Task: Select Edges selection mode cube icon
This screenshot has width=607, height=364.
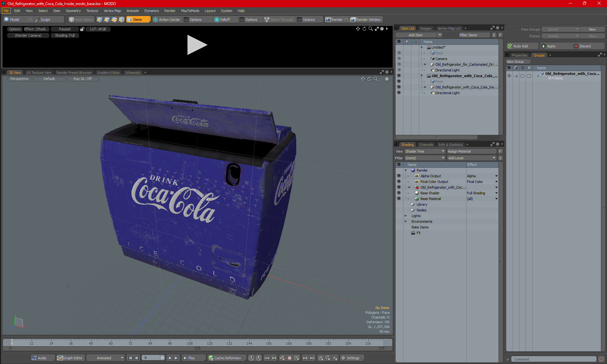Action: [x=107, y=20]
